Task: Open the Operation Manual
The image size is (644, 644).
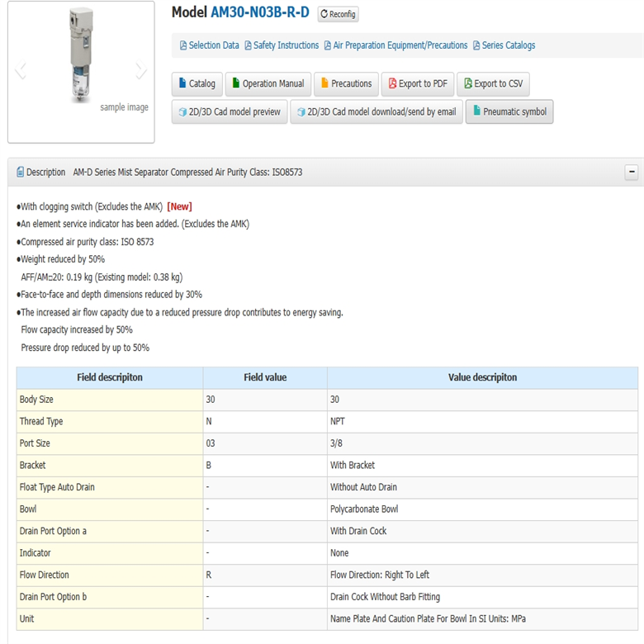Action: [268, 83]
